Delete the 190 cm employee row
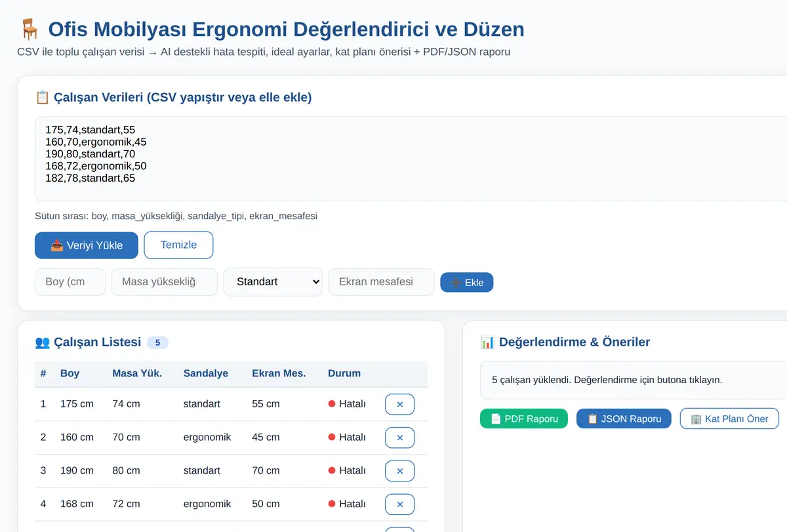This screenshot has width=787, height=532. point(399,471)
